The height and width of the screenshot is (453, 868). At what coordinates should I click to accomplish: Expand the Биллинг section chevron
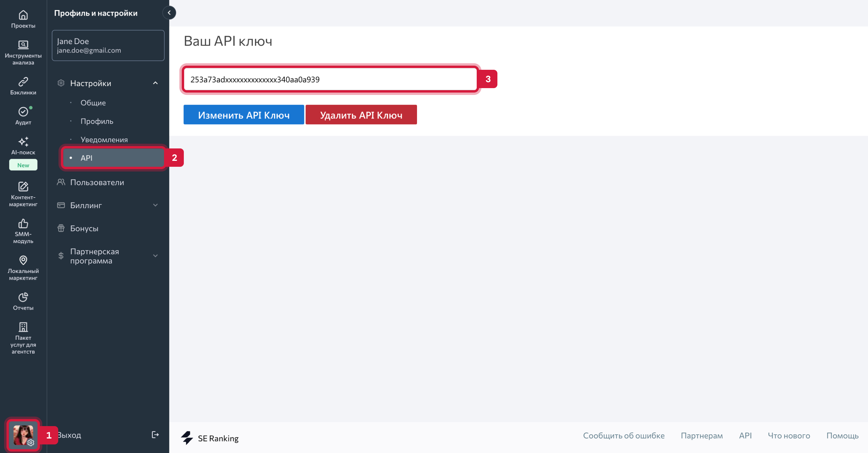click(x=155, y=205)
